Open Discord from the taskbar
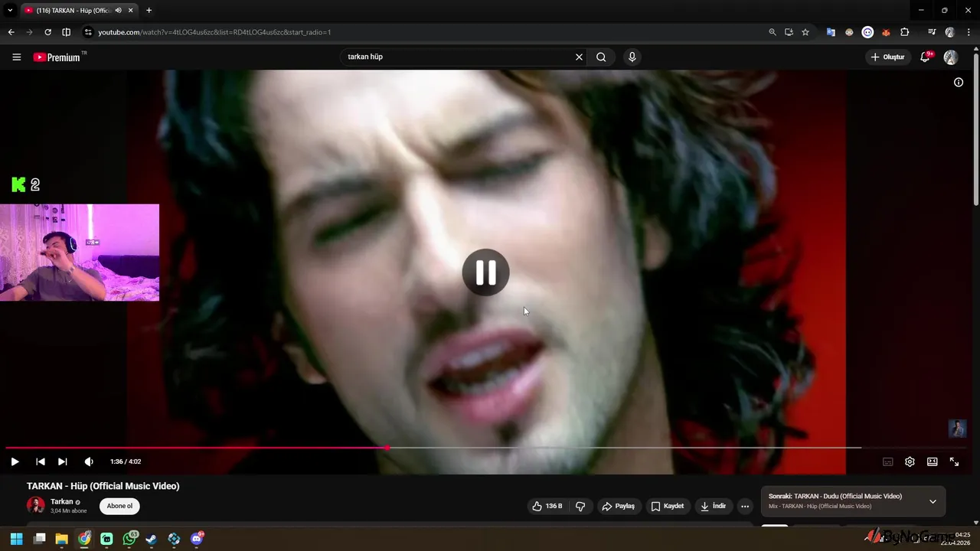This screenshot has height=551, width=980. pos(197,539)
